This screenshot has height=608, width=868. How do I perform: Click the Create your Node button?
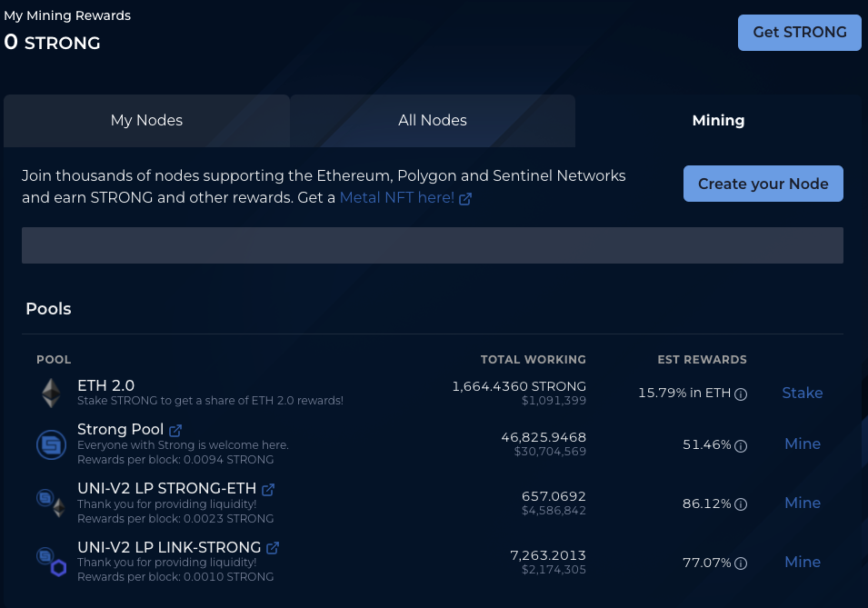pos(763,184)
